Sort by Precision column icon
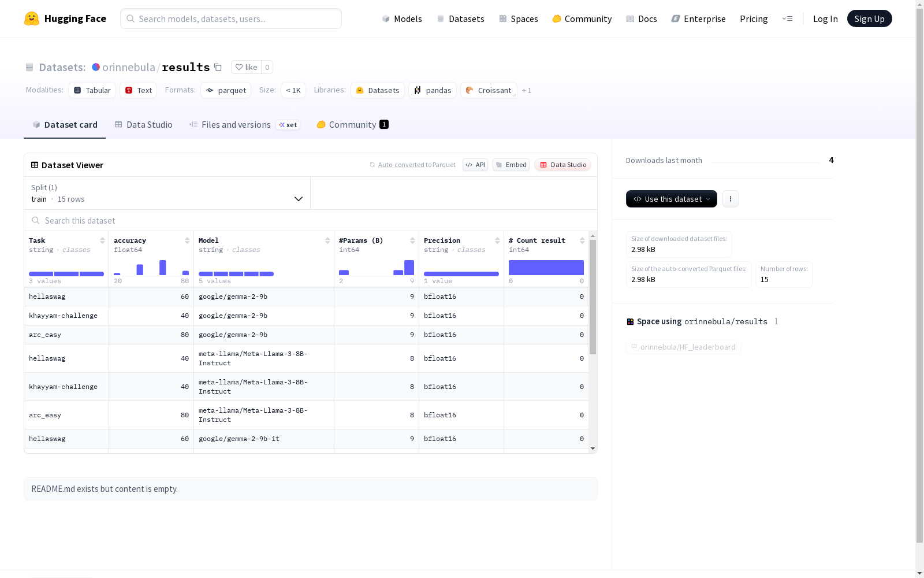This screenshot has width=924, height=578. (x=497, y=240)
